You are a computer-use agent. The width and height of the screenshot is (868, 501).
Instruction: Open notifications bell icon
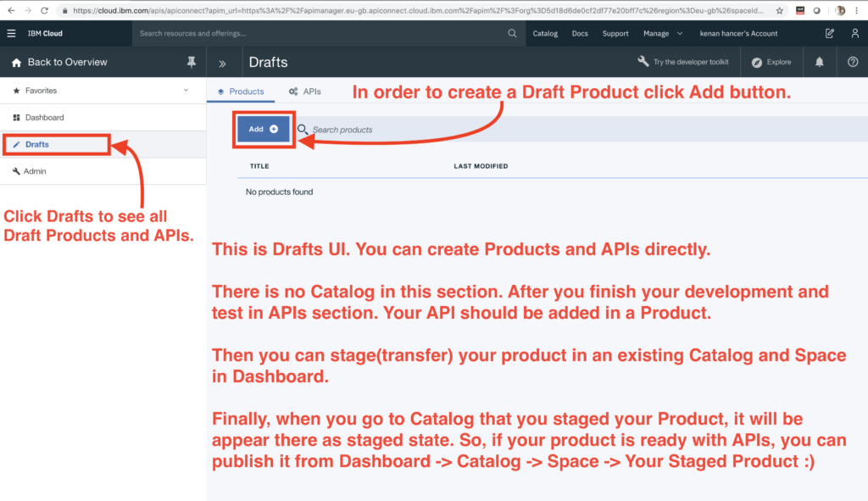820,62
